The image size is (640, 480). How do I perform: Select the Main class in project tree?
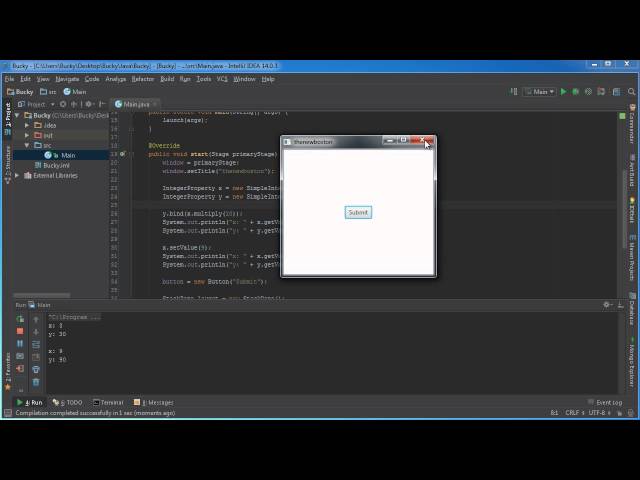coord(60,155)
